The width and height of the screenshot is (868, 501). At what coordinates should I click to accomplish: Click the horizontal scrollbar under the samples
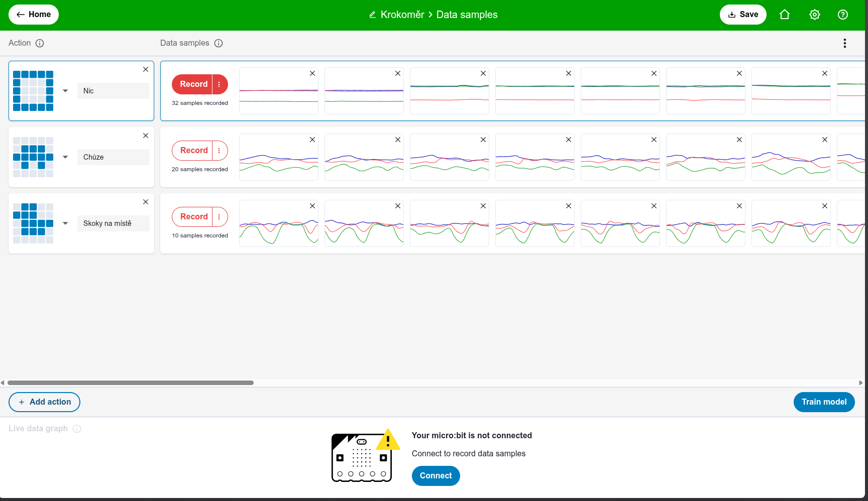131,383
